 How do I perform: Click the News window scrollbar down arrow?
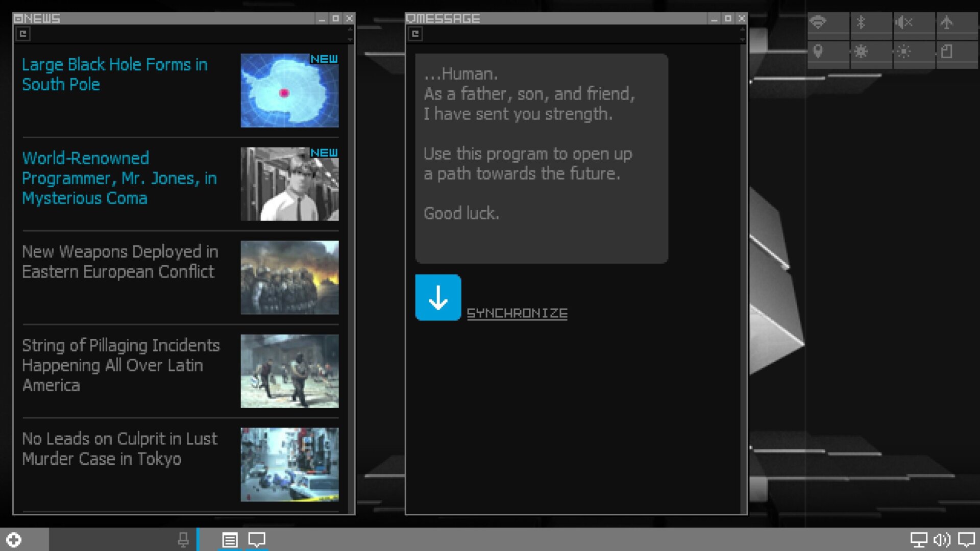pyautogui.click(x=350, y=39)
